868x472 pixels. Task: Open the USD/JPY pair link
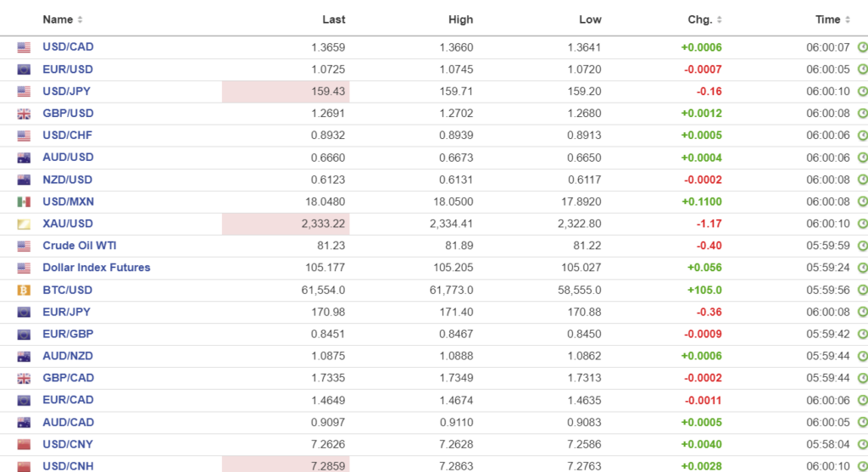tap(68, 92)
